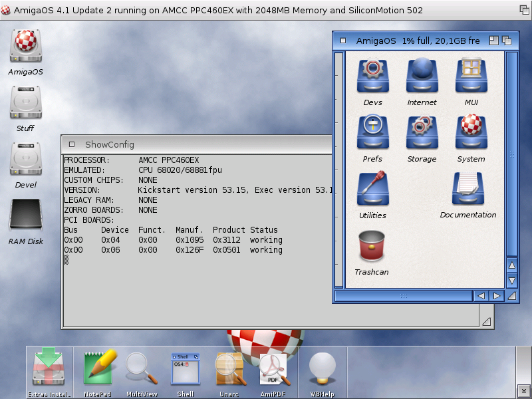Screen dimensions: 532x399
Task: Click the '0x1095' manufacturer value
Action: pos(190,240)
